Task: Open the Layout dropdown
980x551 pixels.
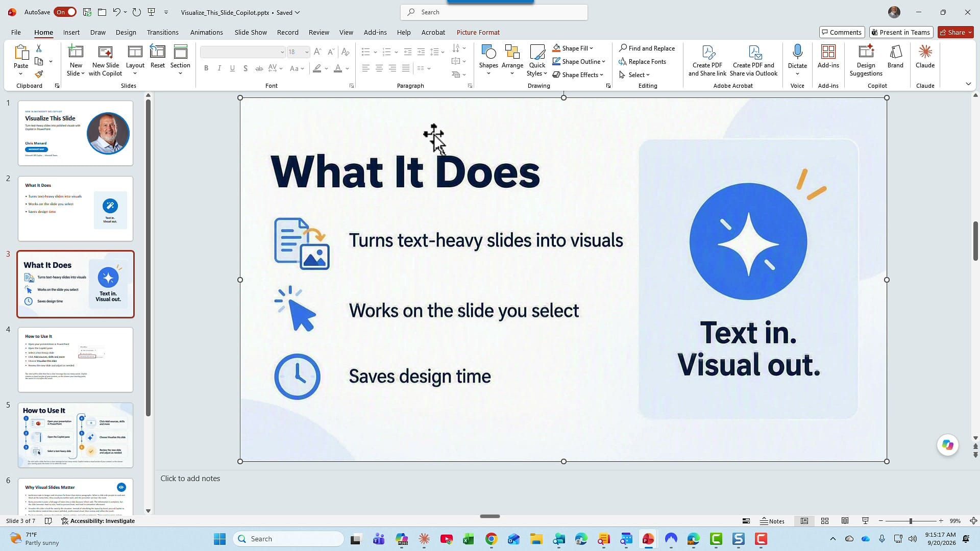Action: point(135,61)
